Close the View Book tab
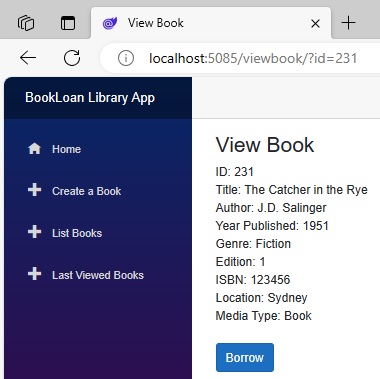380x379 pixels. point(315,23)
